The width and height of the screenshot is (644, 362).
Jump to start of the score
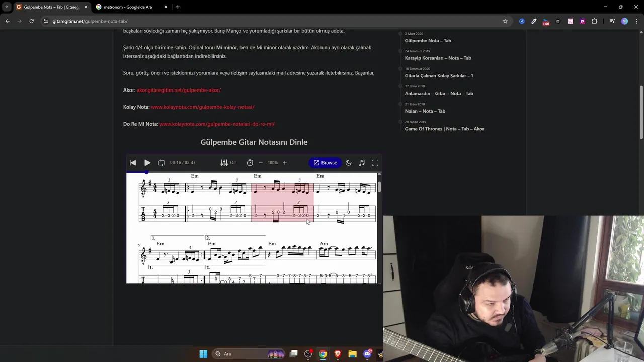[133, 163]
